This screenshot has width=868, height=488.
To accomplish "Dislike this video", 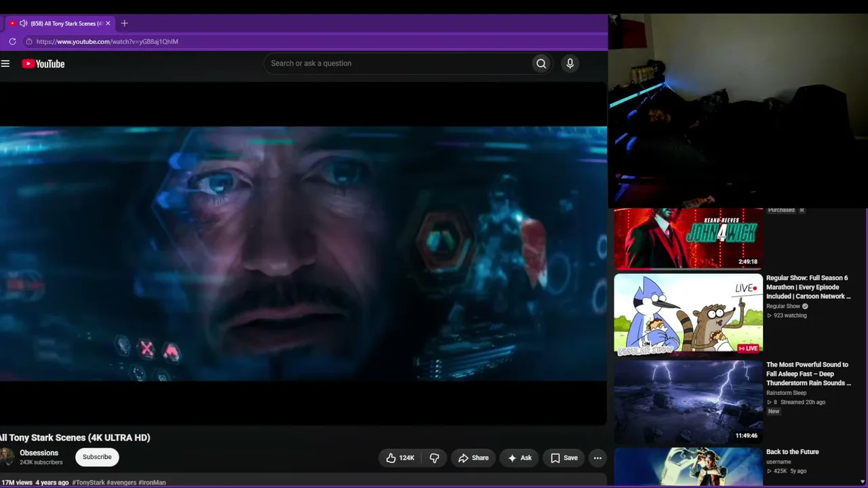I will (x=435, y=458).
